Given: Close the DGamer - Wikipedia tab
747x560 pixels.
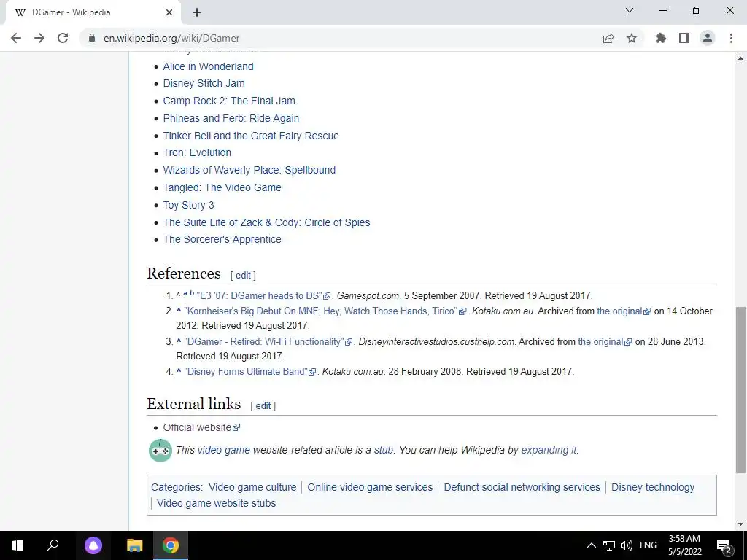Looking at the screenshot, I should pos(169,12).
